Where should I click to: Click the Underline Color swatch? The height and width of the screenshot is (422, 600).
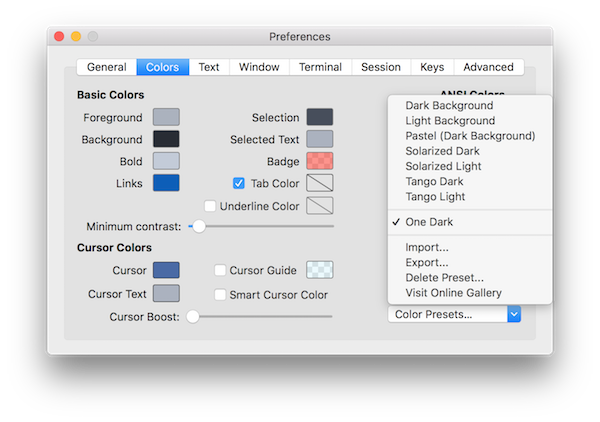click(x=320, y=206)
